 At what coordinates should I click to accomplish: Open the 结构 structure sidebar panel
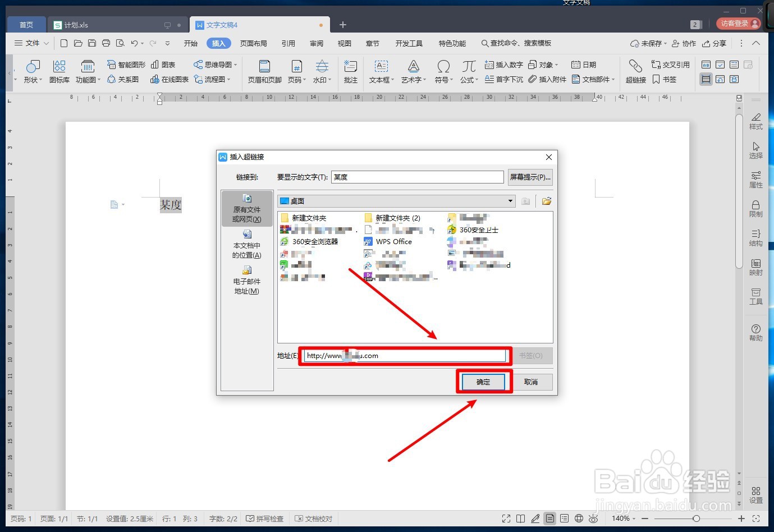[x=756, y=238]
